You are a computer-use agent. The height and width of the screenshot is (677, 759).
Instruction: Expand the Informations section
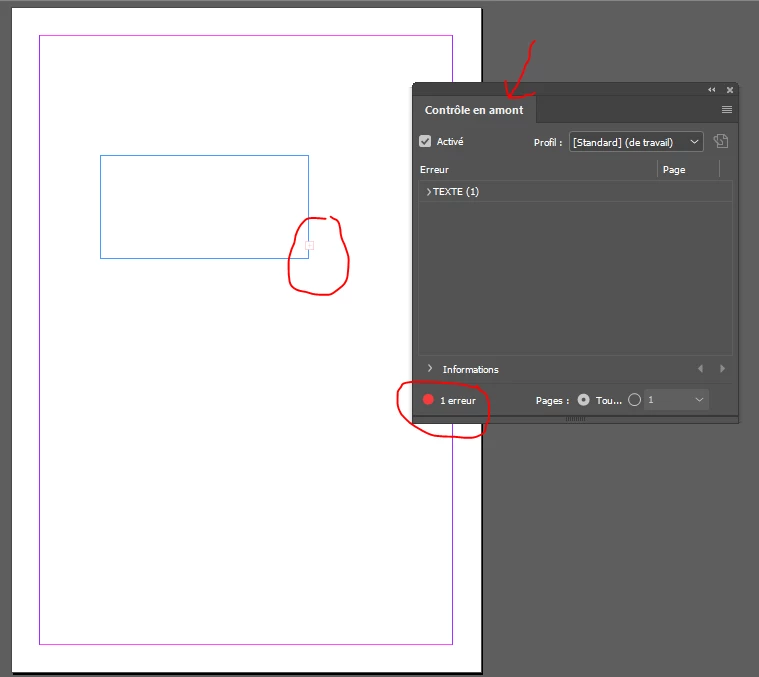[x=429, y=369]
